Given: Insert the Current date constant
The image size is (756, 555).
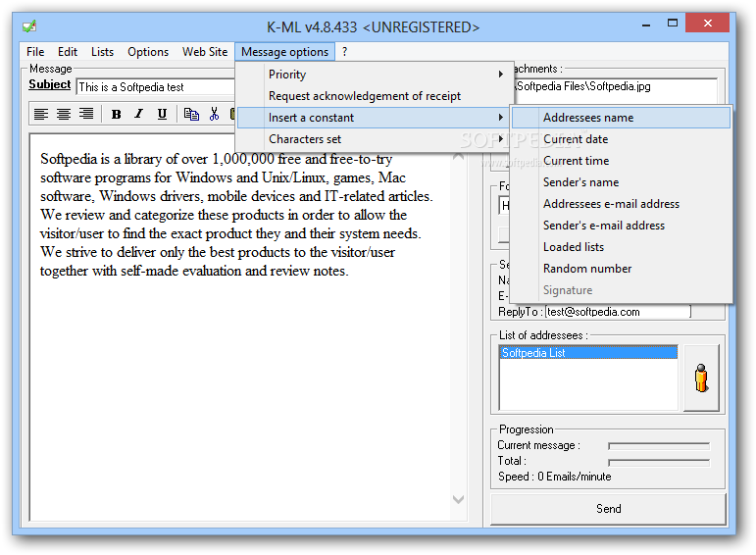Looking at the screenshot, I should click(x=621, y=139).
